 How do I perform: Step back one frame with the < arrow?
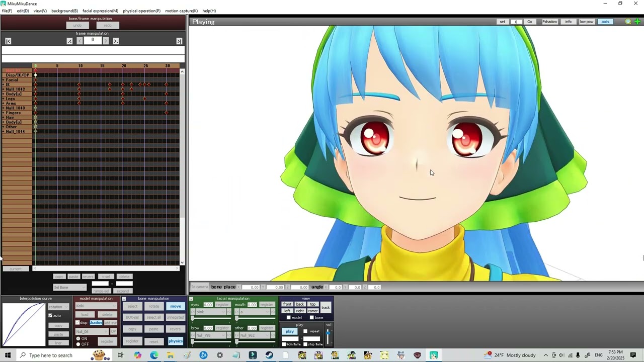[x=79, y=41]
